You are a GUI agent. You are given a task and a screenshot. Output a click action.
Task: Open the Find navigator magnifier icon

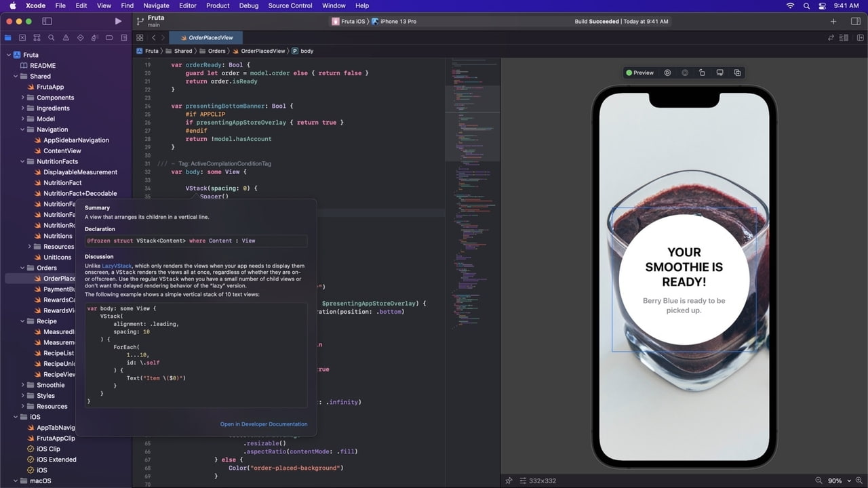(x=51, y=38)
